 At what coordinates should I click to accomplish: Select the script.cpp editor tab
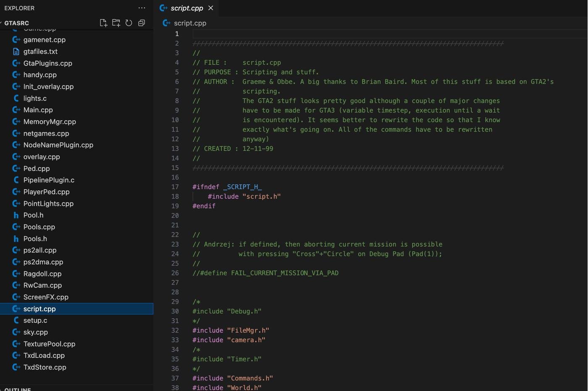coord(186,8)
